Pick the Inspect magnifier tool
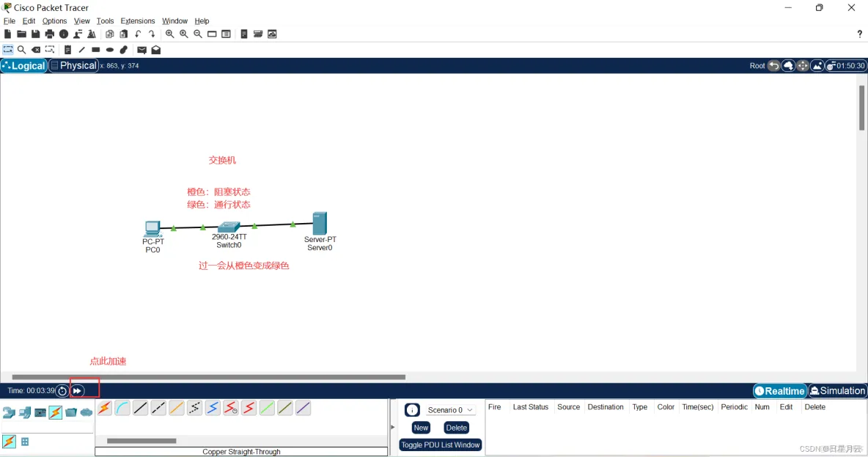 pyautogui.click(x=21, y=50)
